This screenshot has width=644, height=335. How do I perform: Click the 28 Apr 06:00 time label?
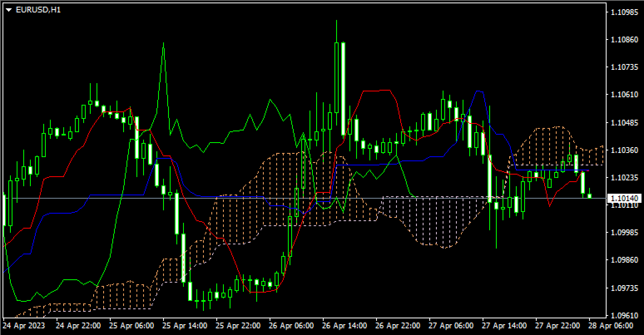pos(611,325)
